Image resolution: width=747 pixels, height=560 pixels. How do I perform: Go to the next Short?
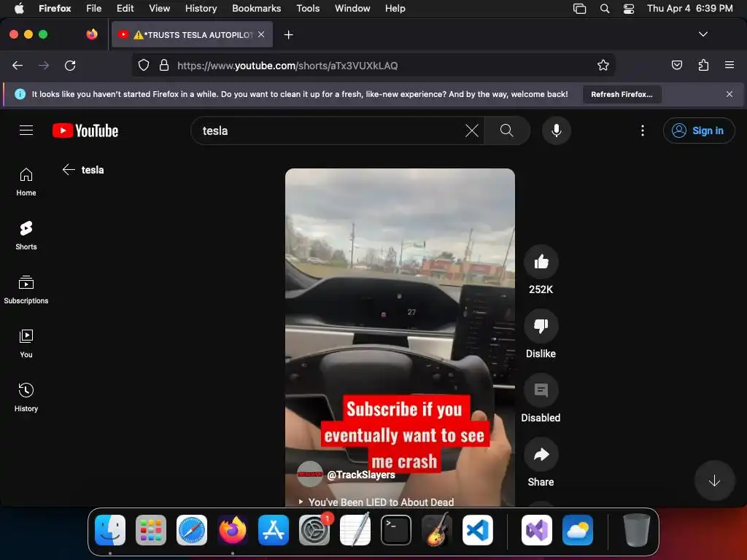714,481
